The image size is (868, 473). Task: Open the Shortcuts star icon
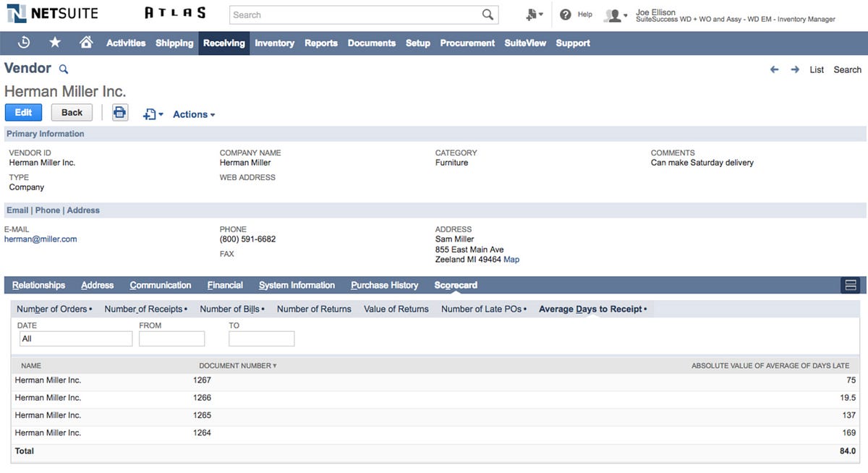pyautogui.click(x=55, y=43)
